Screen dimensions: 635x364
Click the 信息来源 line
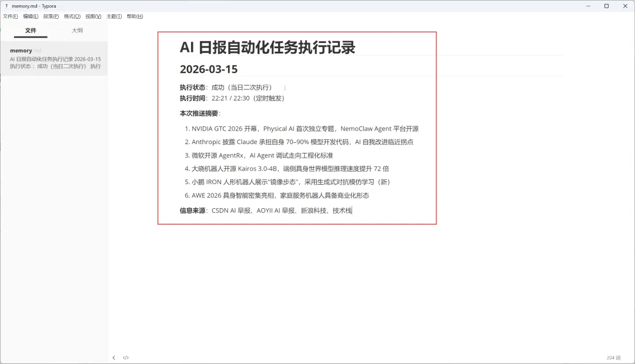click(266, 211)
